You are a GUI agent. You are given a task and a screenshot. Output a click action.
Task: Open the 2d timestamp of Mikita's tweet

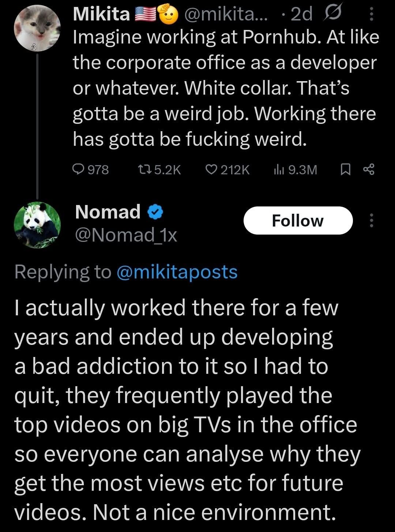click(x=302, y=14)
